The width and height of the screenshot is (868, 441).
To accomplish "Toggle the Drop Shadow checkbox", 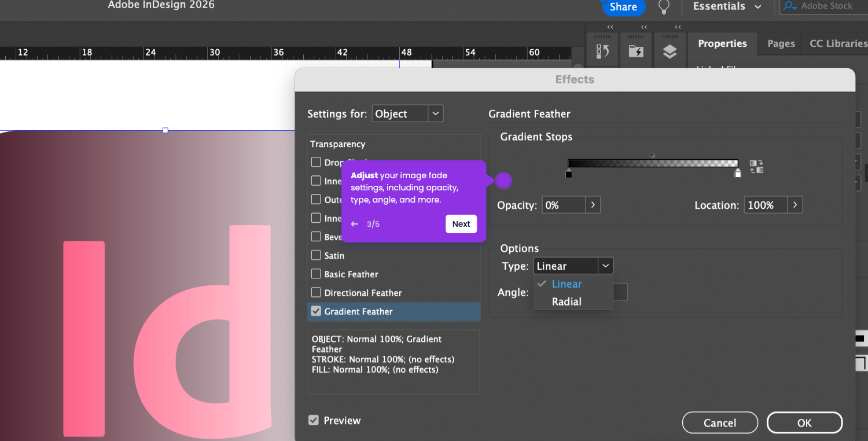I will [x=316, y=162].
